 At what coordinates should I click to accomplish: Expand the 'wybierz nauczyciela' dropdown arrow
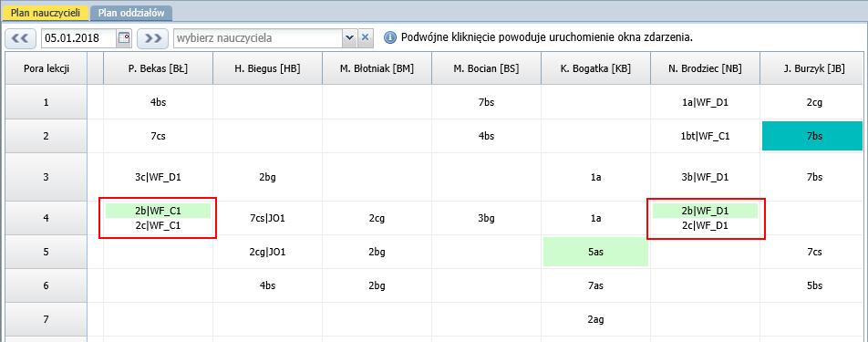coord(349,38)
